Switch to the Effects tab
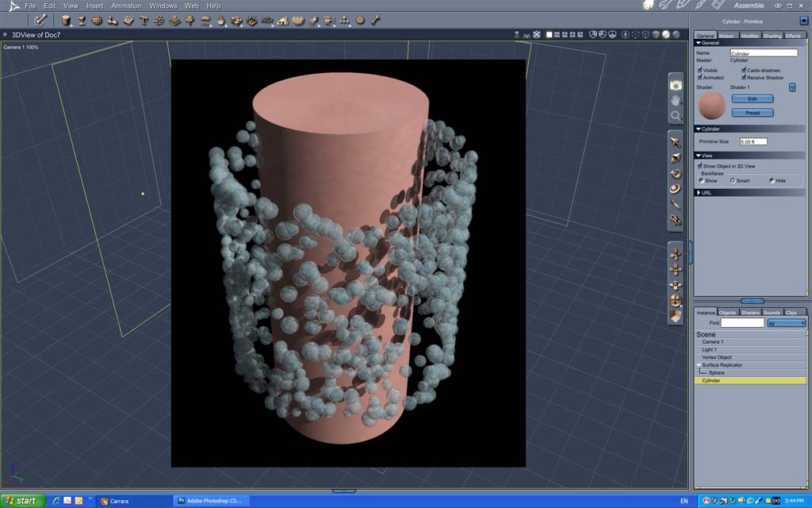 (x=793, y=36)
